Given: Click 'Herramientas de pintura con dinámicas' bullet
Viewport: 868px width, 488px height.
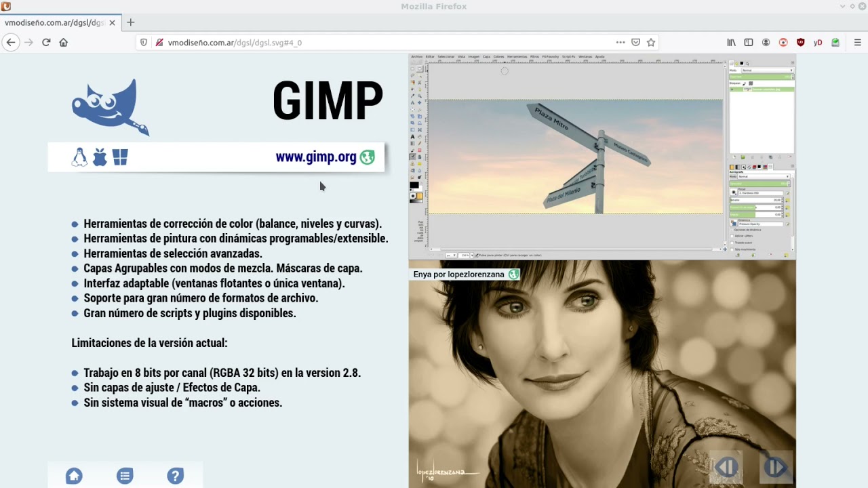Looking at the screenshot, I should coord(236,239).
